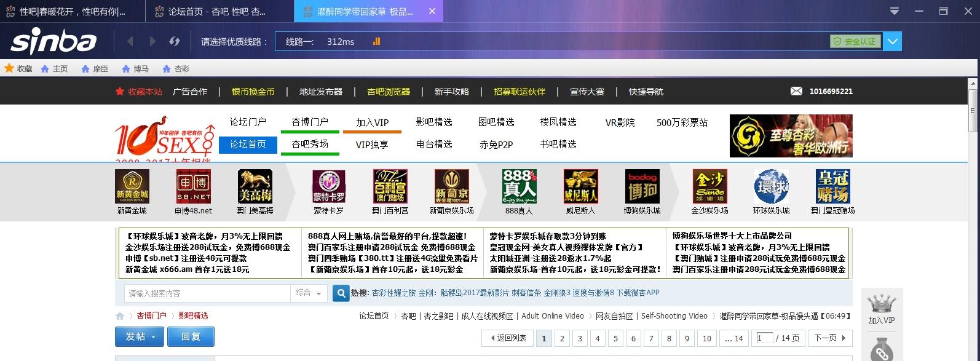Image resolution: width=980 pixels, height=361 pixels.
Task: Click the 888真人 icon
Action: tap(520, 186)
